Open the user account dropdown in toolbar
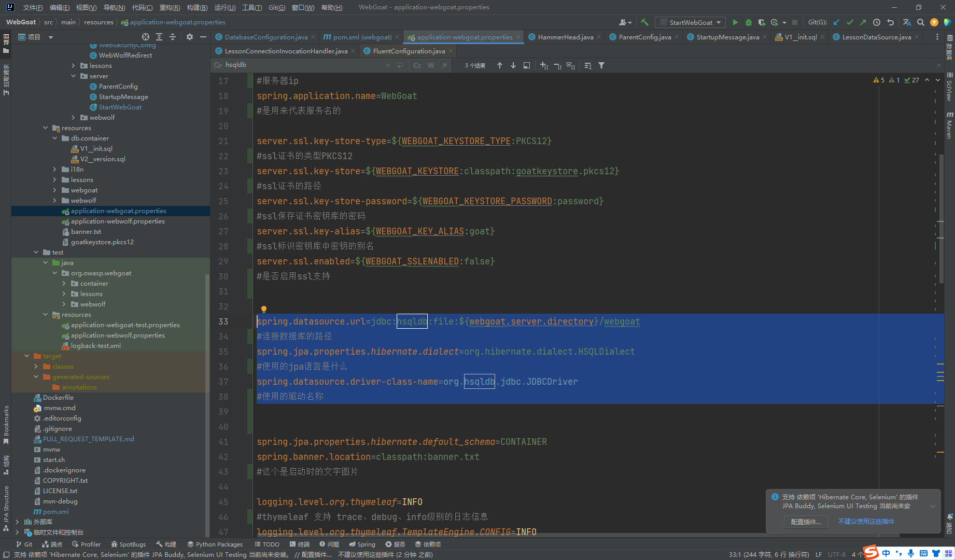Viewport: 955px width, 560px height. click(x=625, y=22)
